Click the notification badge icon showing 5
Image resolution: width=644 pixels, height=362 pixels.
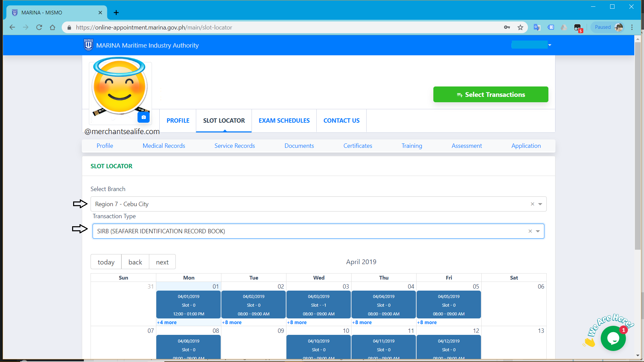(x=579, y=30)
